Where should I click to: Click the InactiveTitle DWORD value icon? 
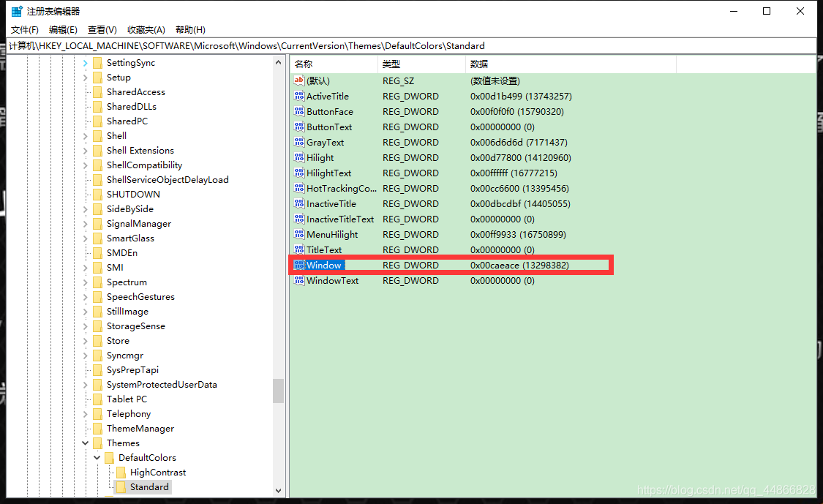[x=299, y=203]
